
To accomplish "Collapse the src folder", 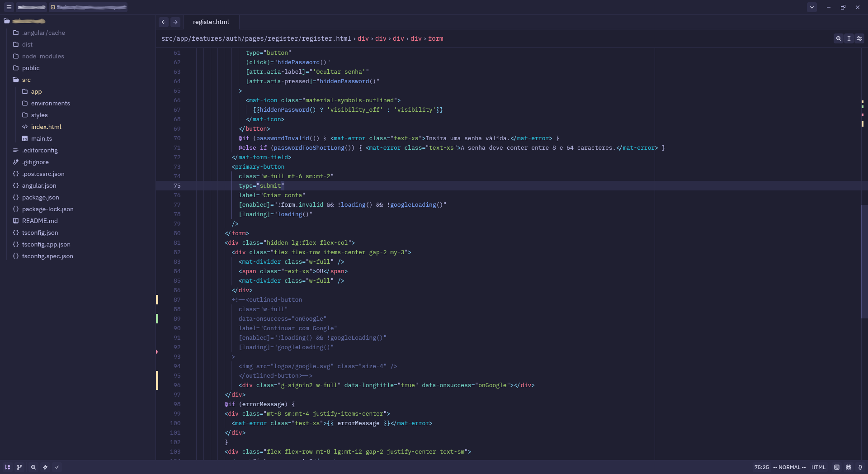I will [26, 80].
